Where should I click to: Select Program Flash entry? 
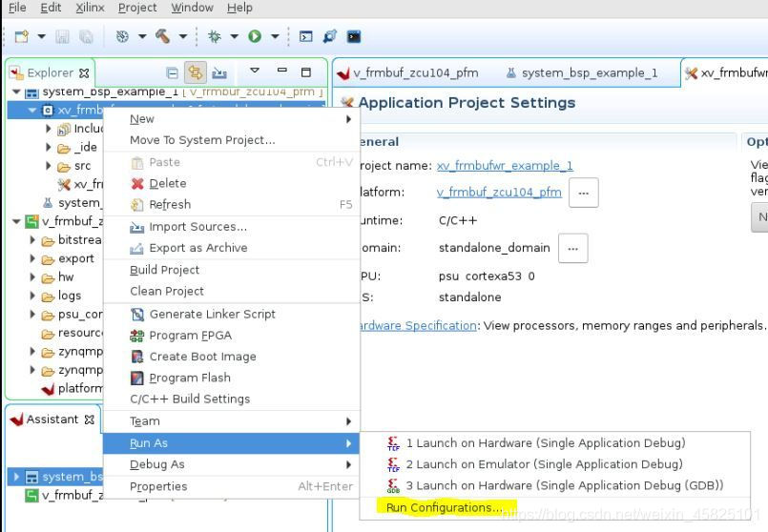(x=232, y=378)
